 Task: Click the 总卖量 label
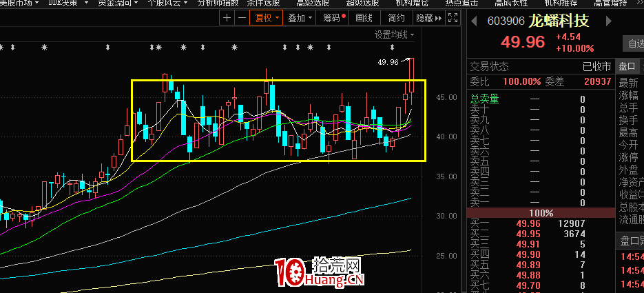point(484,99)
